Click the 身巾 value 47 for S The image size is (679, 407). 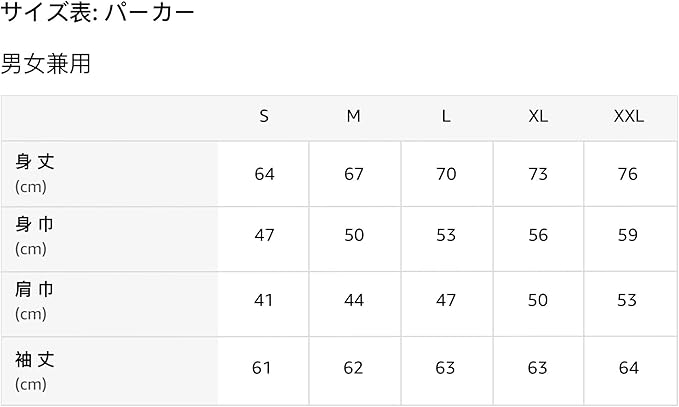coord(264,235)
